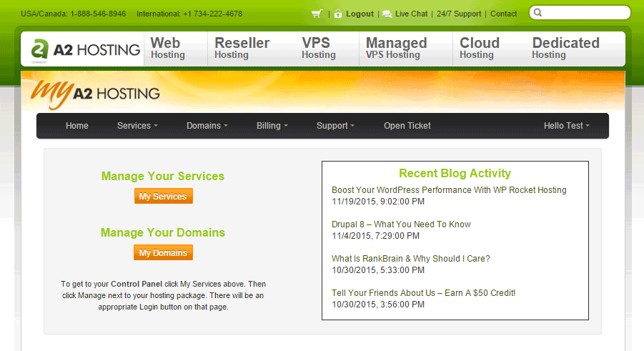Click the Manage Your Services heading
644x351 pixels.
pyautogui.click(x=163, y=177)
